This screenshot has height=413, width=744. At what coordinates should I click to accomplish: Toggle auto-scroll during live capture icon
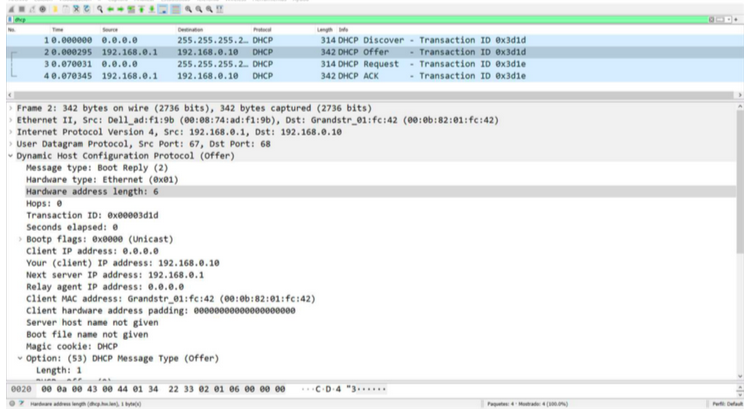163,9
